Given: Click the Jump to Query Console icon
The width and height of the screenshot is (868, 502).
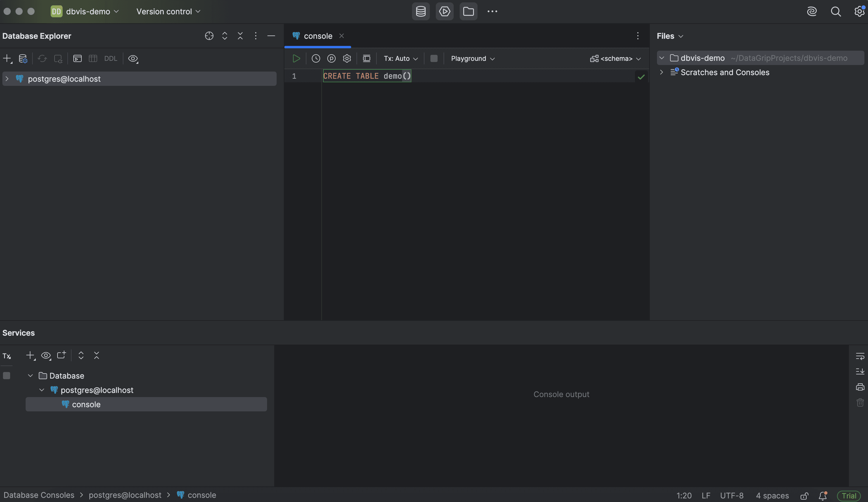Looking at the screenshot, I should (x=77, y=58).
